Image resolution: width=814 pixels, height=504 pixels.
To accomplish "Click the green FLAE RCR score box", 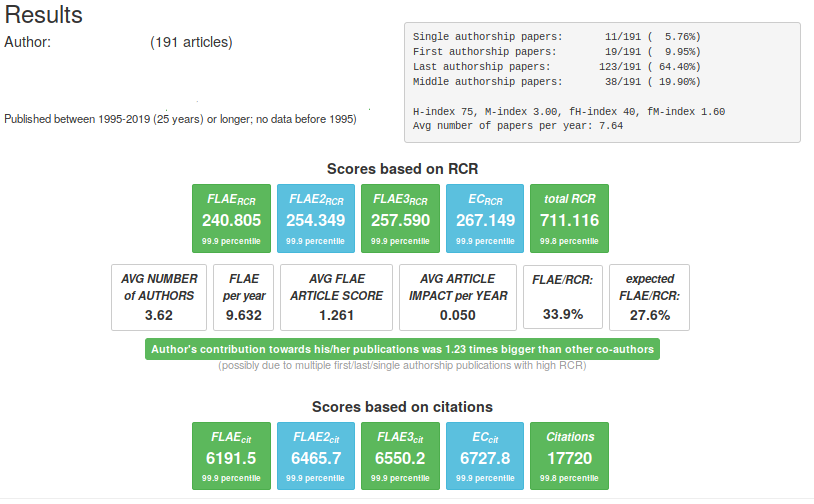I will click(x=231, y=217).
